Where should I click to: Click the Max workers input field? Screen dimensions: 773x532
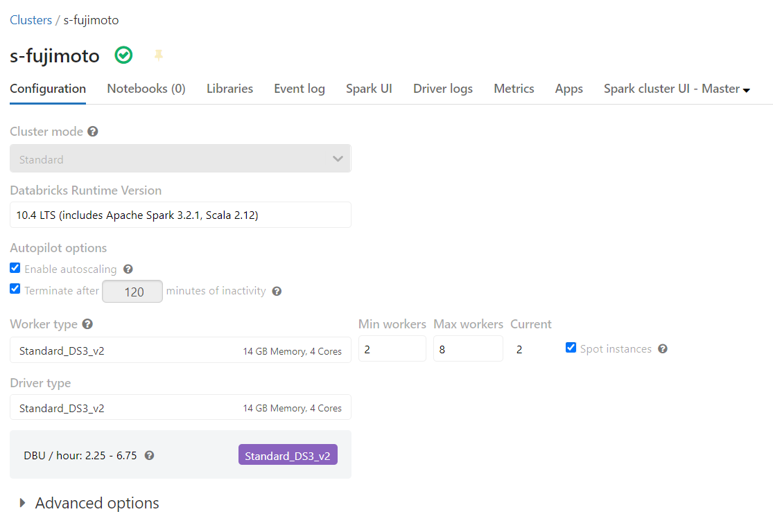468,348
